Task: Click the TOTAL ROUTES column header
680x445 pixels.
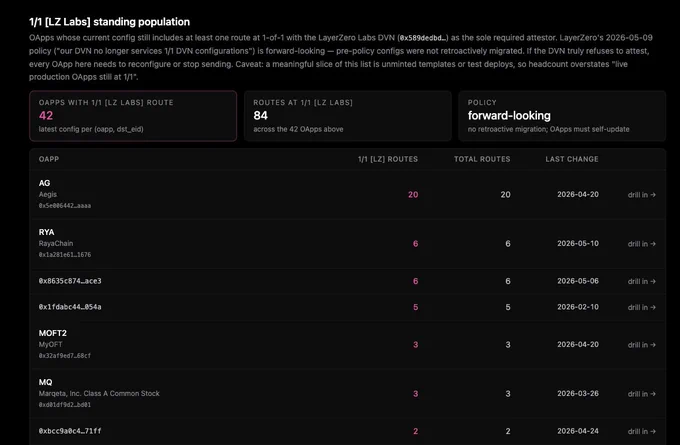Action: [482, 159]
